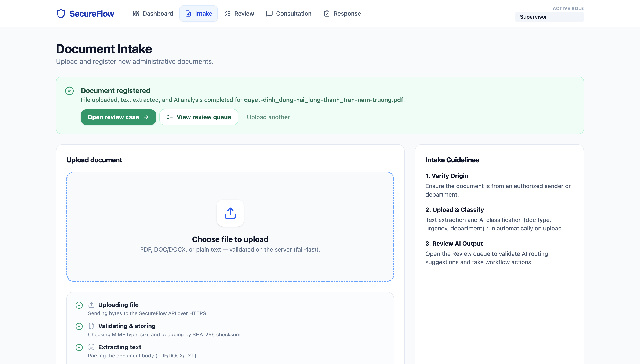Open the Consultation tab
640x364 pixels.
click(x=289, y=14)
